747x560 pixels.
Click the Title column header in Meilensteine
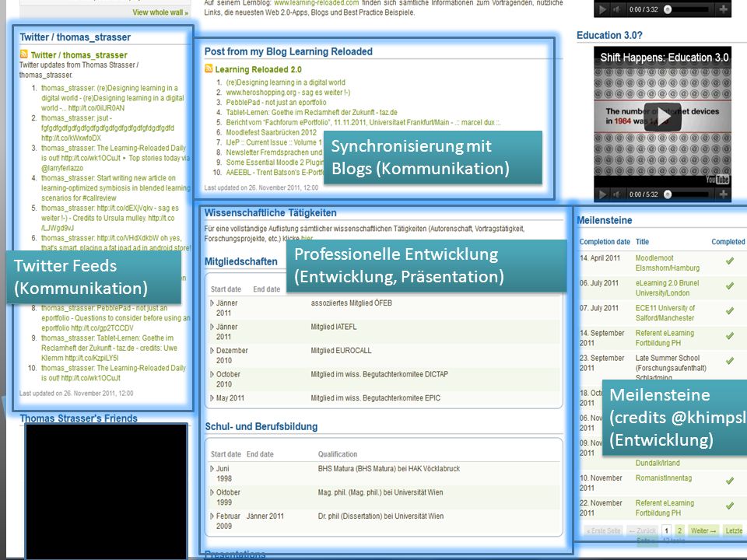coord(642,242)
